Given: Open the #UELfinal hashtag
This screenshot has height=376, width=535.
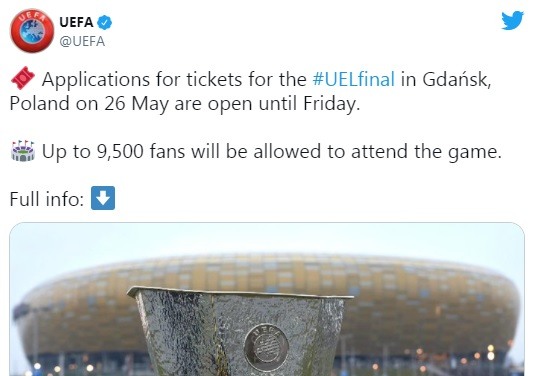Looking at the screenshot, I should (x=353, y=79).
